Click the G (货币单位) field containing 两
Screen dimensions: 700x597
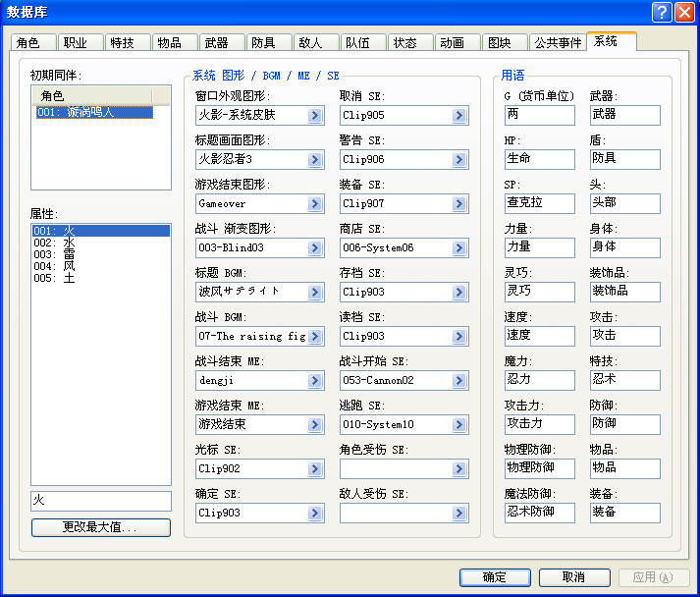pyautogui.click(x=540, y=115)
